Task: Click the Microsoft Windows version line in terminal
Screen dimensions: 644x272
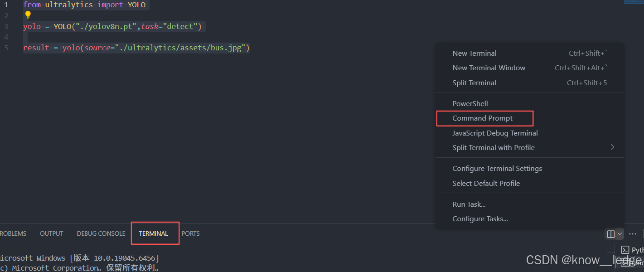Action: [x=80, y=258]
